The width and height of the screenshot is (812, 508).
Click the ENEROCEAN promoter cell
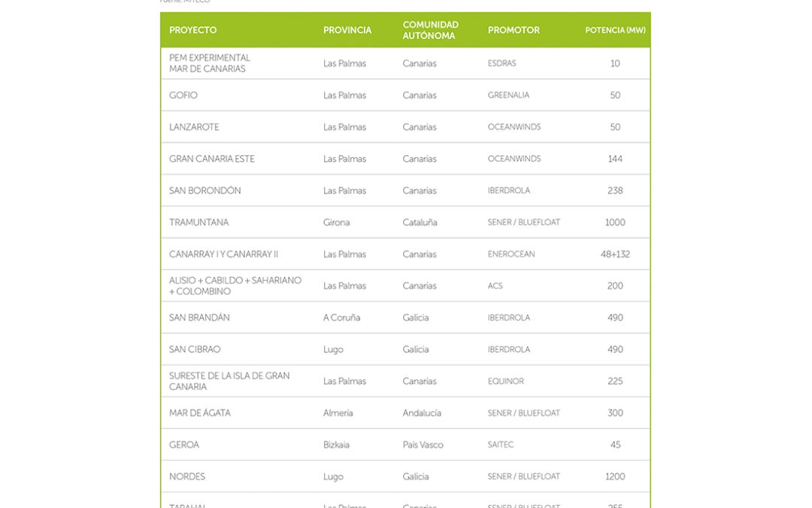511,254
